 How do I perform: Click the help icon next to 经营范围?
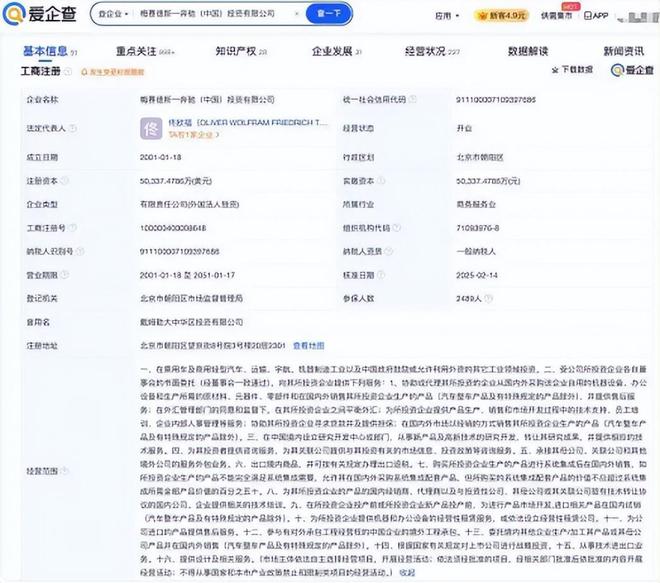coord(65,471)
